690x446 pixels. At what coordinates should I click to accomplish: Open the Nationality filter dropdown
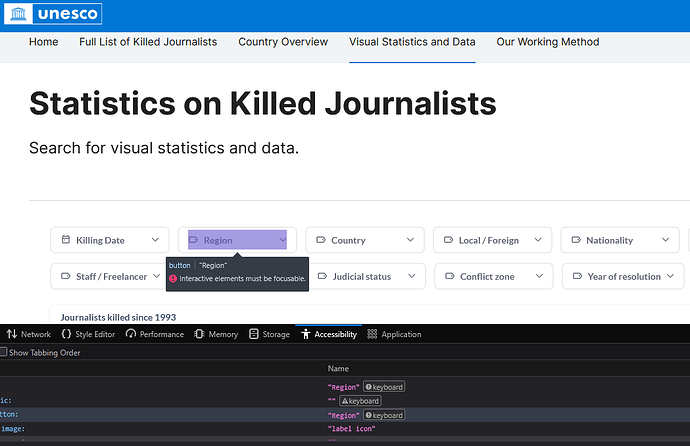point(620,240)
